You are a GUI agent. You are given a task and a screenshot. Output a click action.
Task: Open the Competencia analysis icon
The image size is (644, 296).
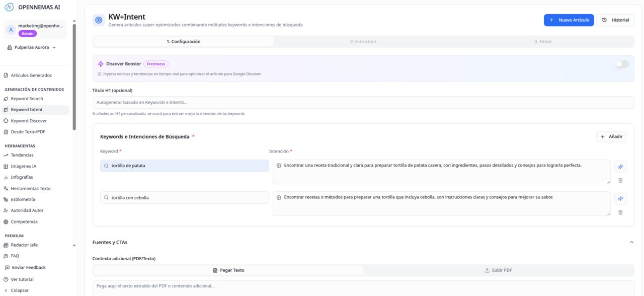[6, 221]
